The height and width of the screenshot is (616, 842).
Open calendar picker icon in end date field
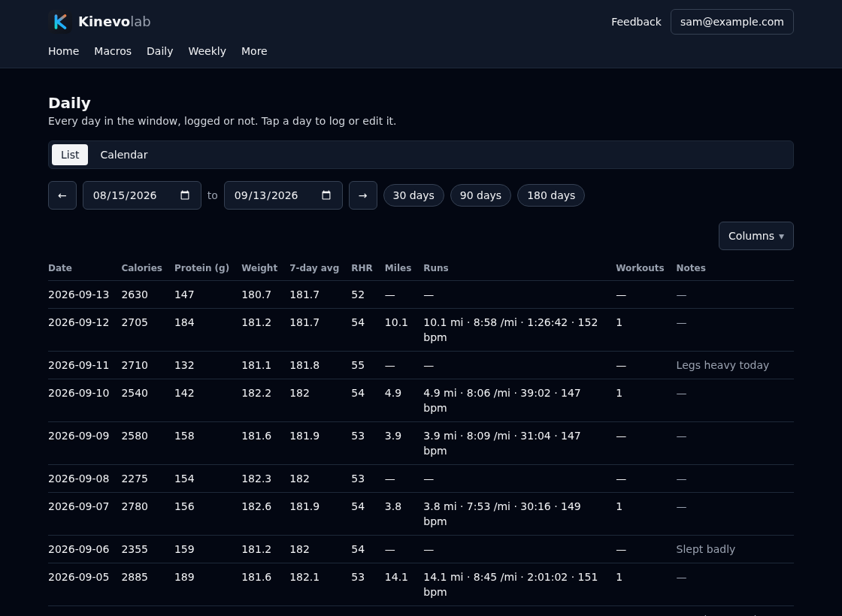326,195
